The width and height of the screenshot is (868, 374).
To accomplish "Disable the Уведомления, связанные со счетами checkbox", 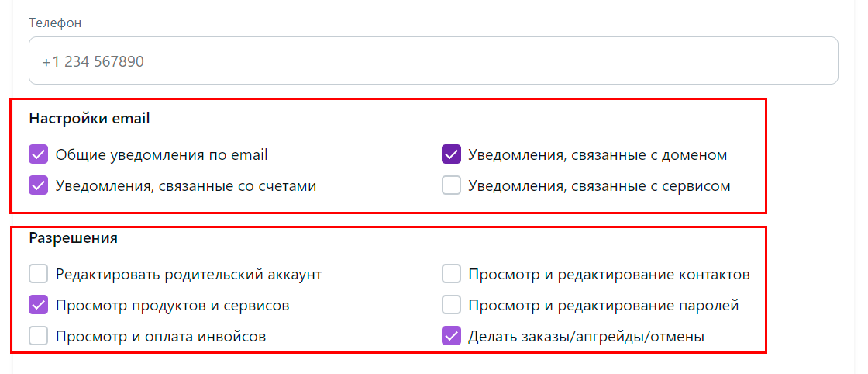I will click(x=39, y=185).
